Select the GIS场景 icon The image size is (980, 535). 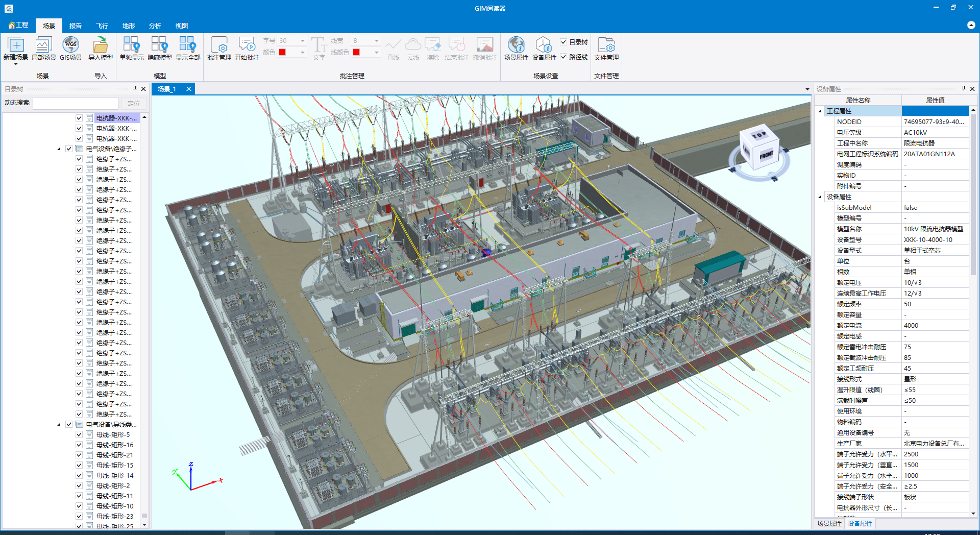(x=70, y=49)
